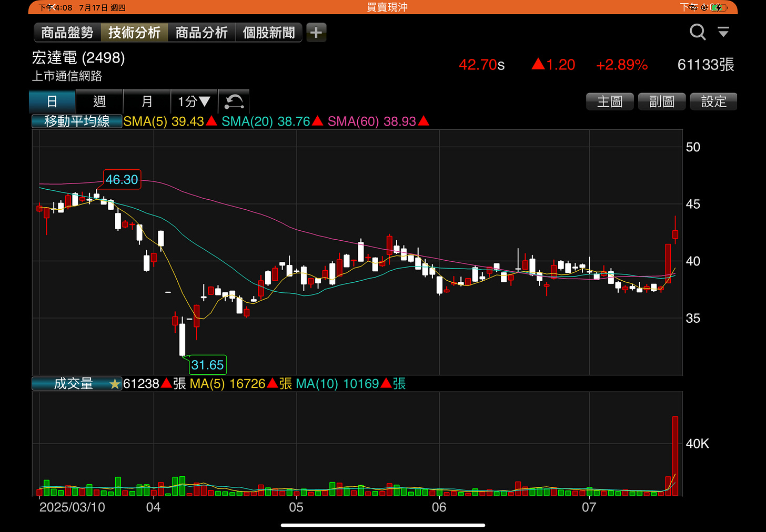The width and height of the screenshot is (766, 532).
Task: Tap the 05 month axis label
Action: point(296,507)
